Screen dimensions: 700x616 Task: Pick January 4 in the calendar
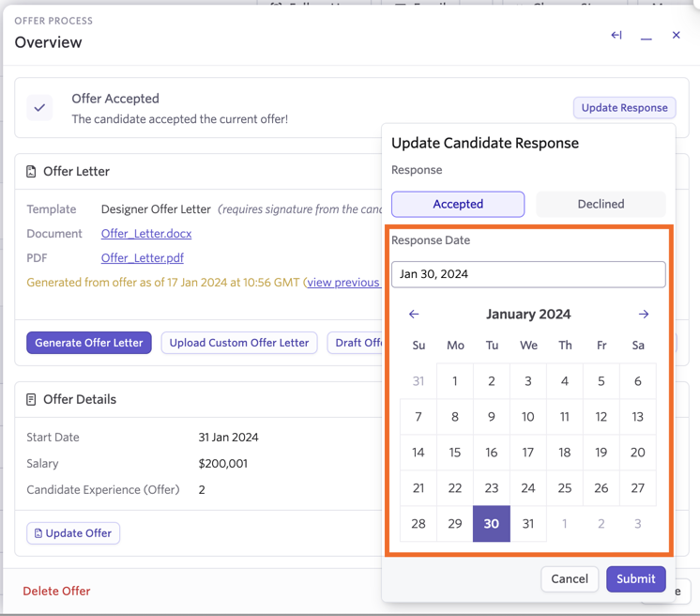(x=565, y=381)
